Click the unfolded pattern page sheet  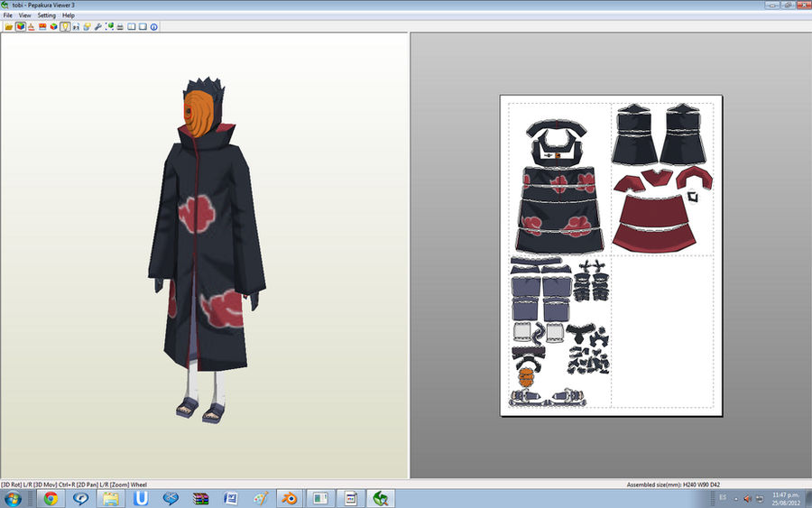(x=611, y=255)
